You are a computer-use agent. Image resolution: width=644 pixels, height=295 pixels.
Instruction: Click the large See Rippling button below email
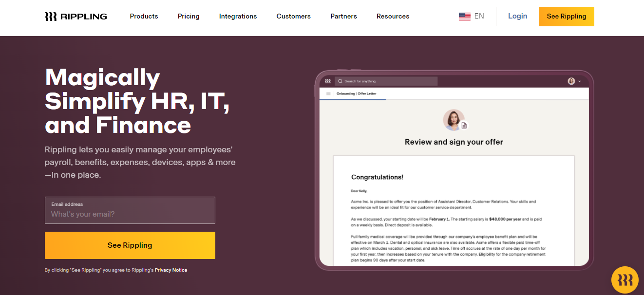tap(130, 245)
